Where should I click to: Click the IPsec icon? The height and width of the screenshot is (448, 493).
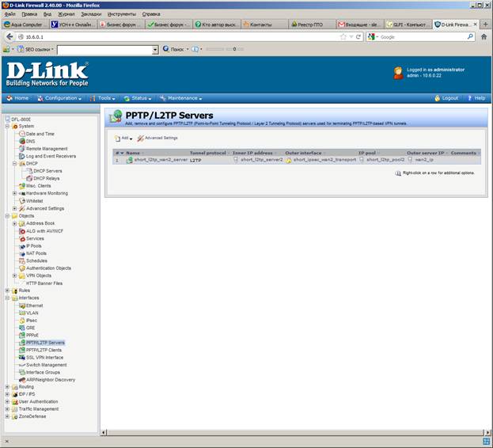(x=22, y=321)
